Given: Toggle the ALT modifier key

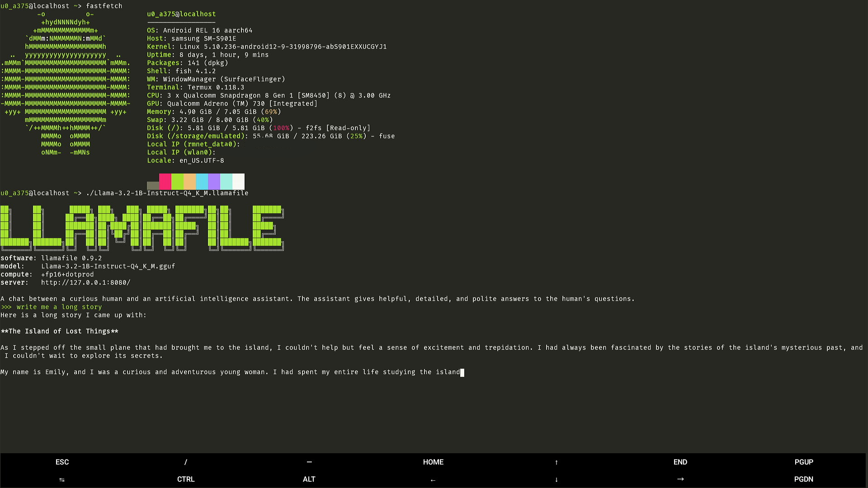Looking at the screenshot, I should pyautogui.click(x=309, y=479).
